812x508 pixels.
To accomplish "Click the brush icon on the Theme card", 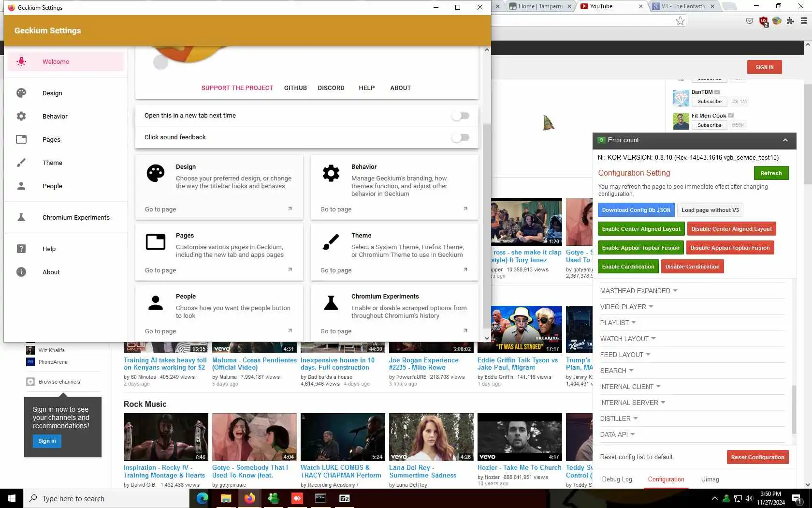I will (x=331, y=242).
